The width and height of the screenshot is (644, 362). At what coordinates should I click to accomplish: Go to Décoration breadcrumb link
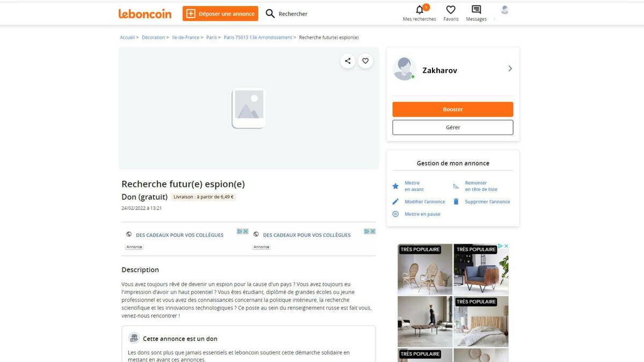(x=153, y=38)
